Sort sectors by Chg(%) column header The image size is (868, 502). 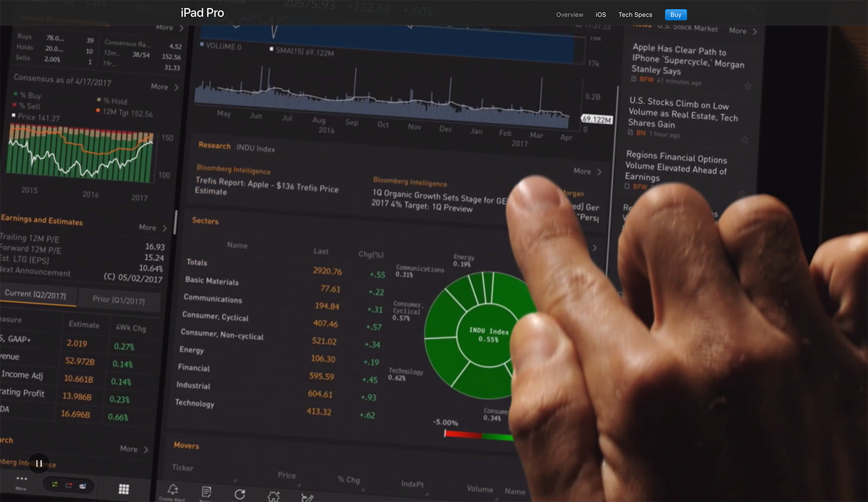[x=371, y=254]
